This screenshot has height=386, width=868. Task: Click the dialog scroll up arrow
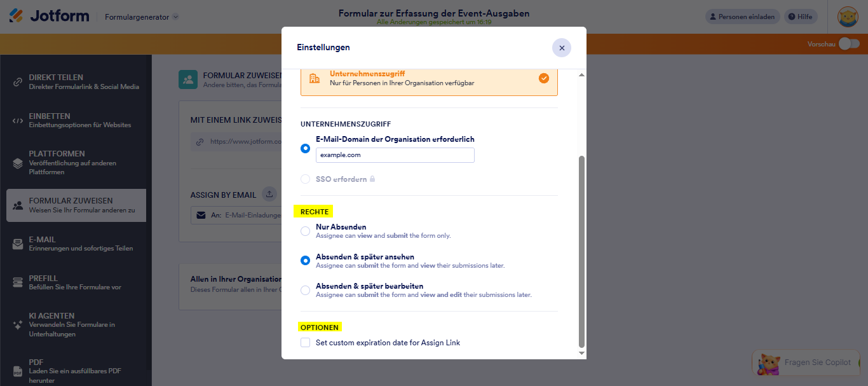581,75
